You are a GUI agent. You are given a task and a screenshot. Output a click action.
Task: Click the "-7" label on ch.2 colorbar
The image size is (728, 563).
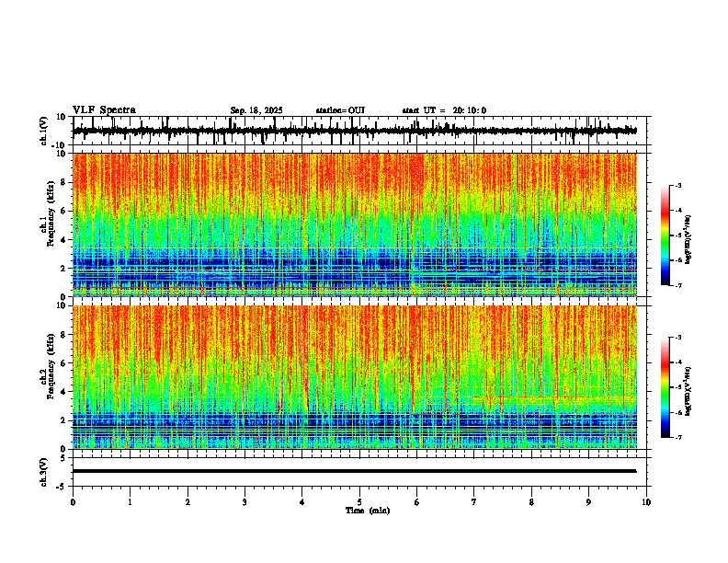[x=677, y=437]
